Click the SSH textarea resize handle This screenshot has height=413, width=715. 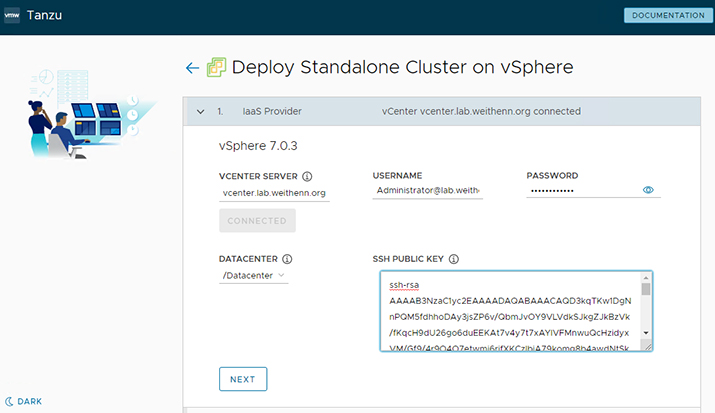pyautogui.click(x=648, y=347)
